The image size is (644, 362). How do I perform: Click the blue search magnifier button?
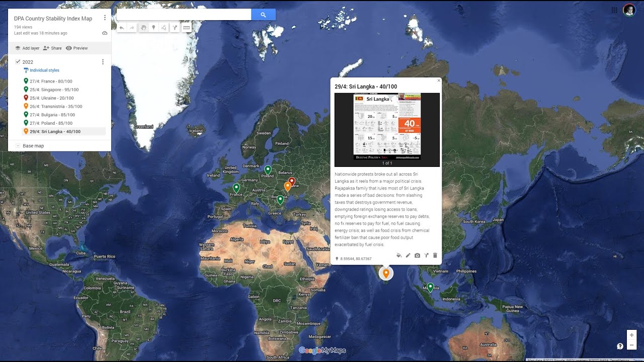(263, 15)
